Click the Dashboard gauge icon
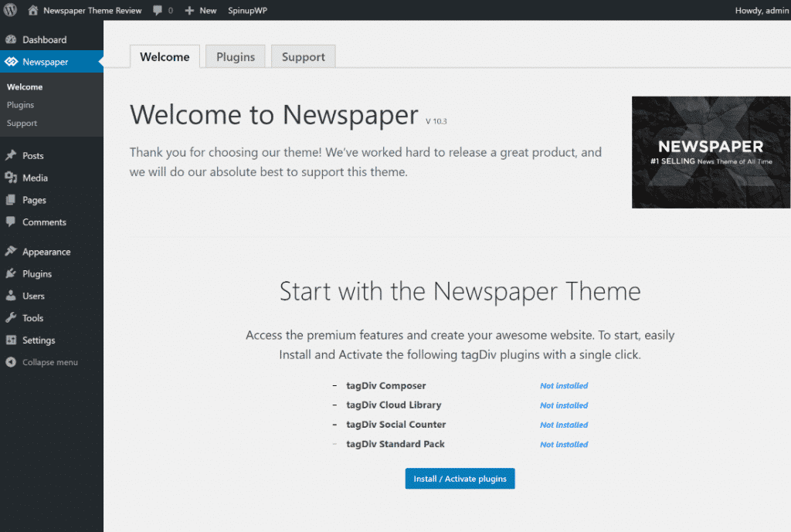Image resolution: width=791 pixels, height=532 pixels. (x=11, y=39)
